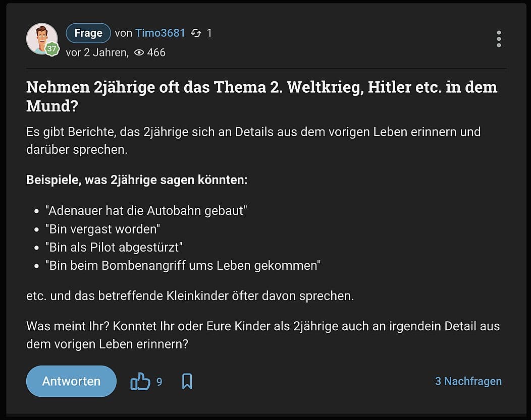Screen dimensions: 531x420
Task: Click the thumbs-up like icon
Action: coord(140,382)
